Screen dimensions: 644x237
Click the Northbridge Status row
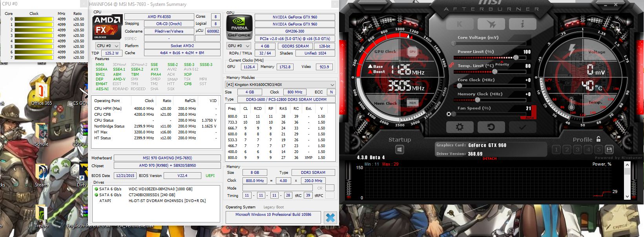click(x=155, y=126)
